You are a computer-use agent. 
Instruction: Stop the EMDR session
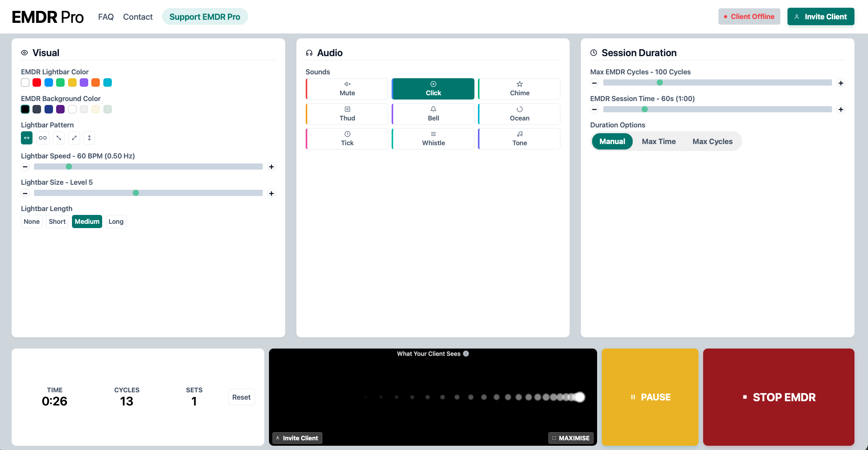tap(779, 397)
